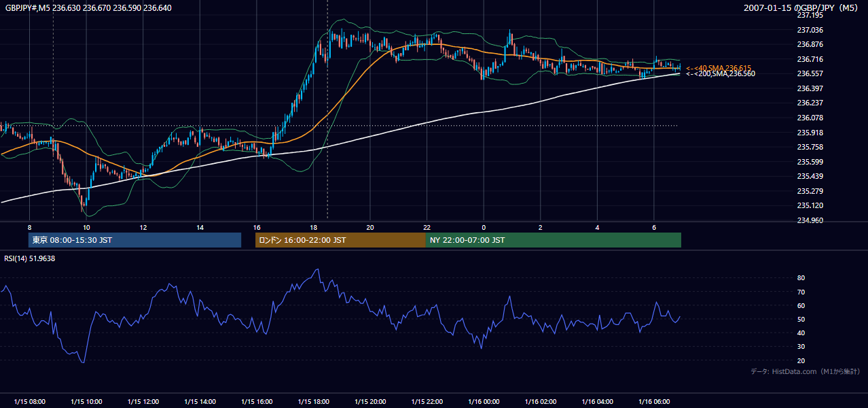Click RSI scale value 20
Image resolution: width=868 pixels, height=408 pixels.
[x=801, y=360]
